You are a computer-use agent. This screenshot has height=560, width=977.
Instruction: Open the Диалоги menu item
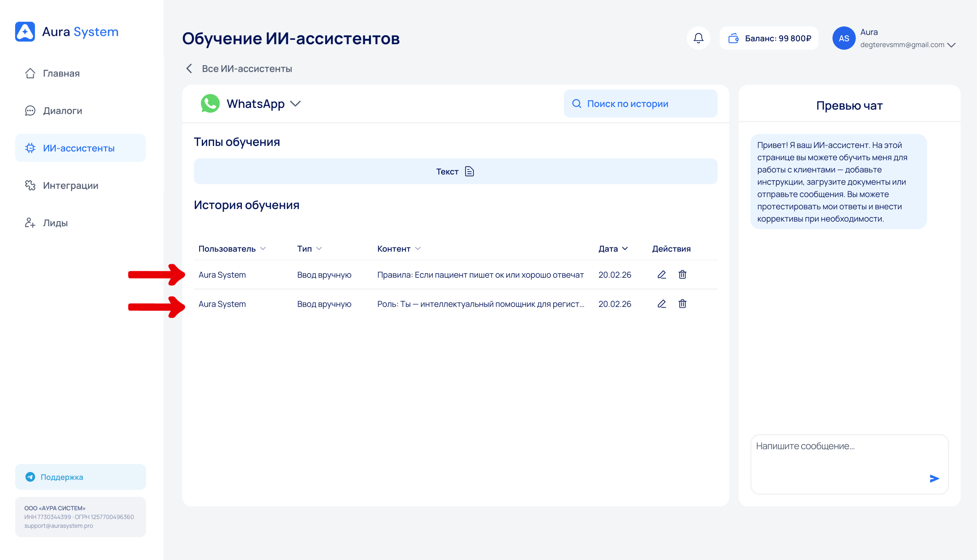point(62,111)
